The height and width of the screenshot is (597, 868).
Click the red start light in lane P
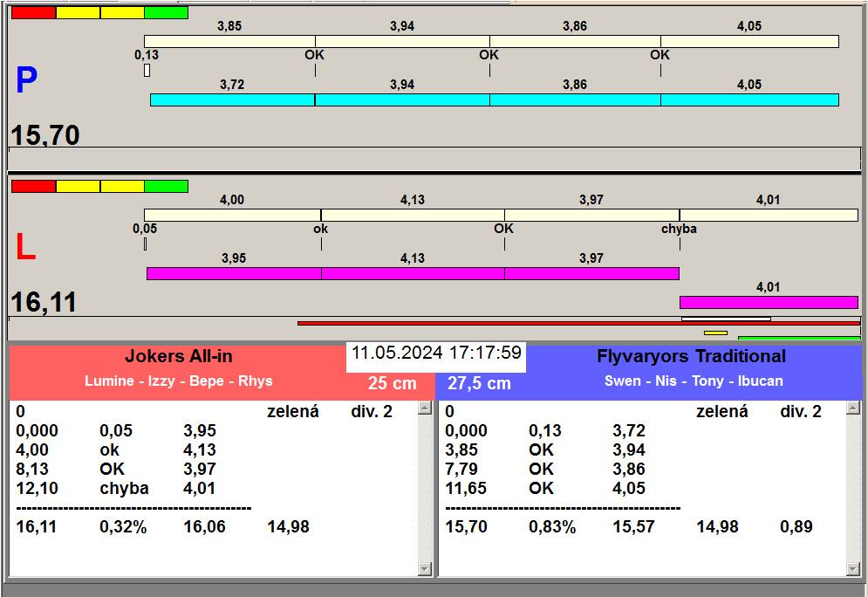[x=34, y=13]
